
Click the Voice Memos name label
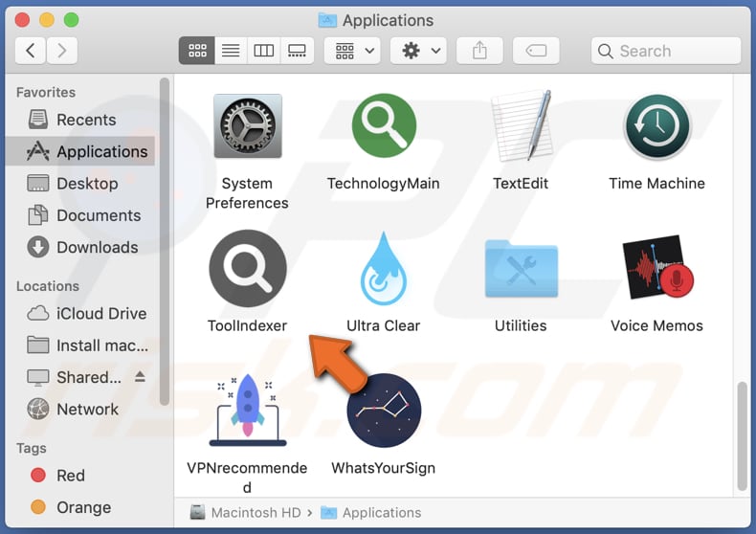pyautogui.click(x=656, y=325)
